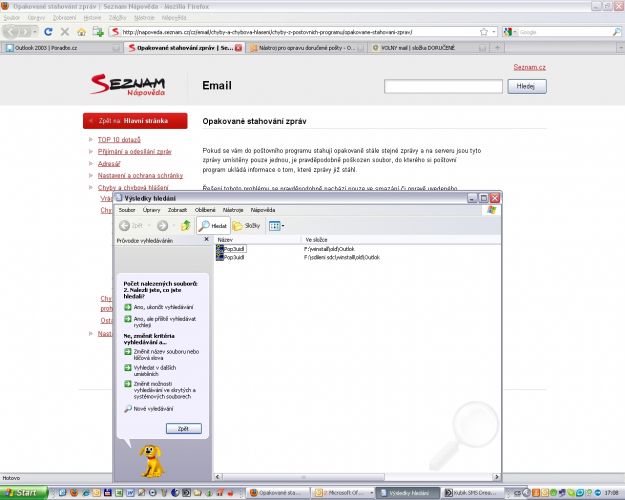Open Nástroje menu in search results window
The image size is (625, 500).
(233, 210)
